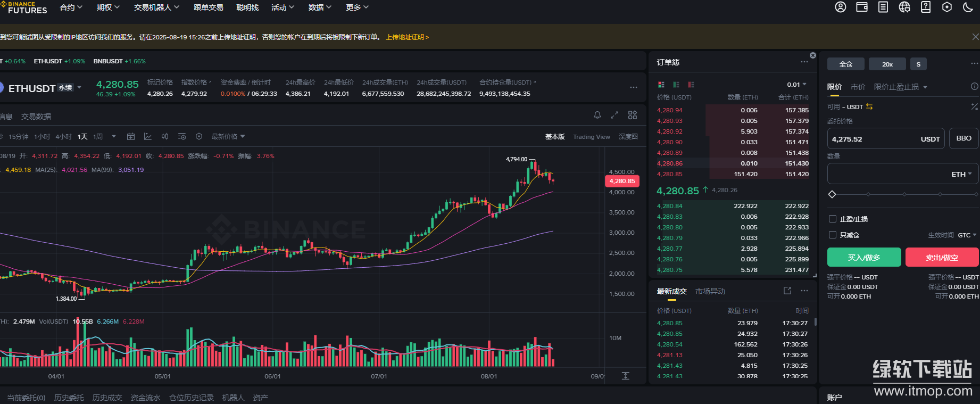Show only buy orders in order book
Viewport: 980px width, 404px height.
[676, 85]
